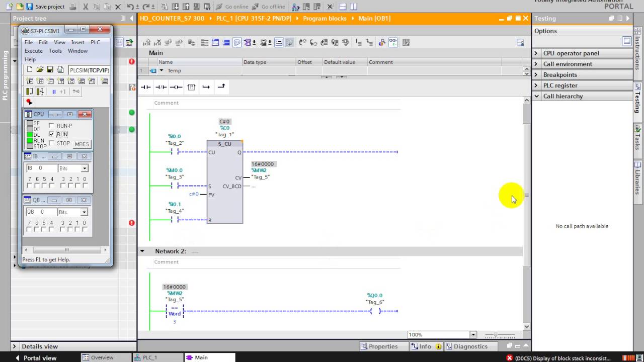This screenshot has height=362, width=644.
Task: Expand CPU operator panel section
Action: pyautogui.click(x=536, y=53)
